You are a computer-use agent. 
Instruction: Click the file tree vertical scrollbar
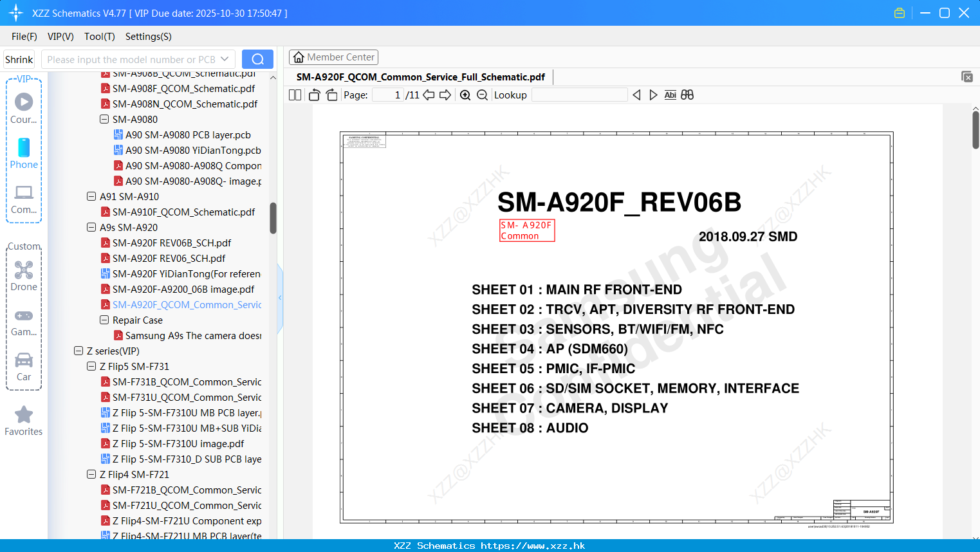pos(273,218)
